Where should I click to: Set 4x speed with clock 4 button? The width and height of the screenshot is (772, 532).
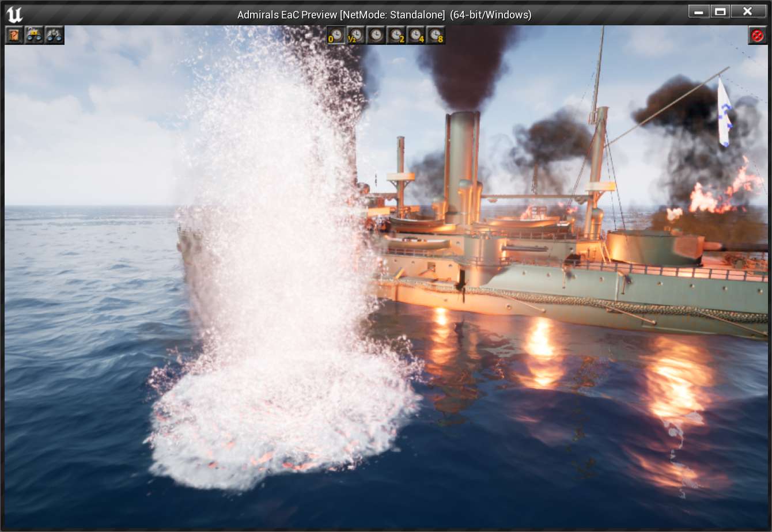(x=416, y=36)
